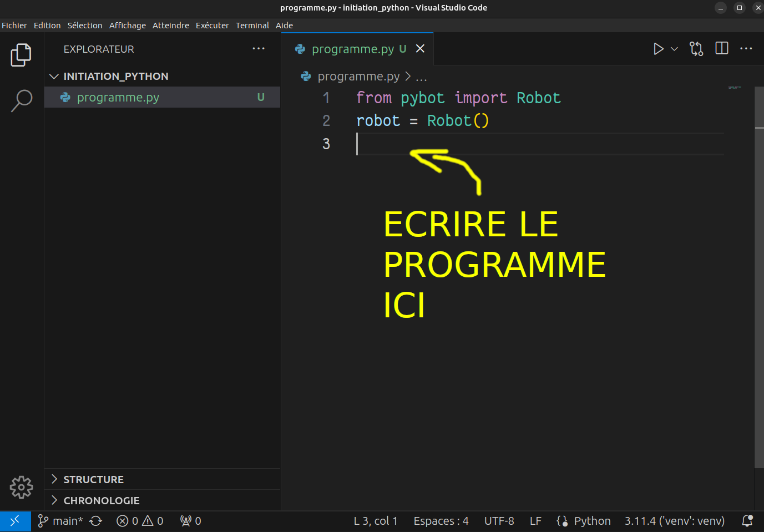Change file encoding UTF-8
764x532 pixels.
pos(499,521)
